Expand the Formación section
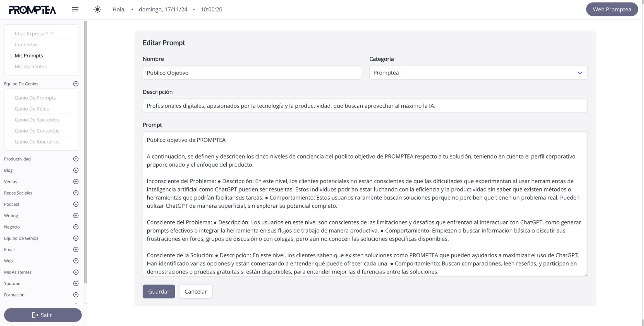 pos(76,295)
